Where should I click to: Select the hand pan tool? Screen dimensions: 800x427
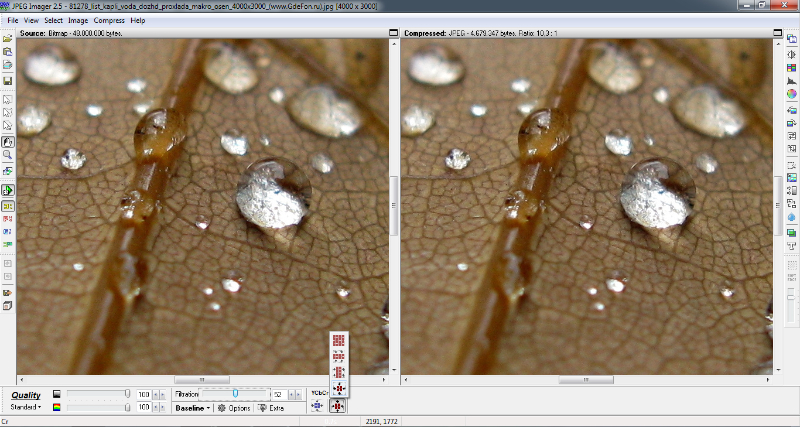(8, 142)
